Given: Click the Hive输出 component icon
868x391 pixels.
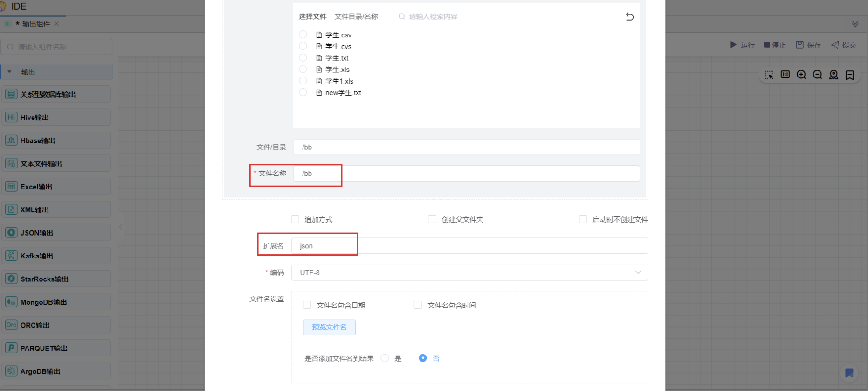Looking at the screenshot, I should (x=11, y=117).
